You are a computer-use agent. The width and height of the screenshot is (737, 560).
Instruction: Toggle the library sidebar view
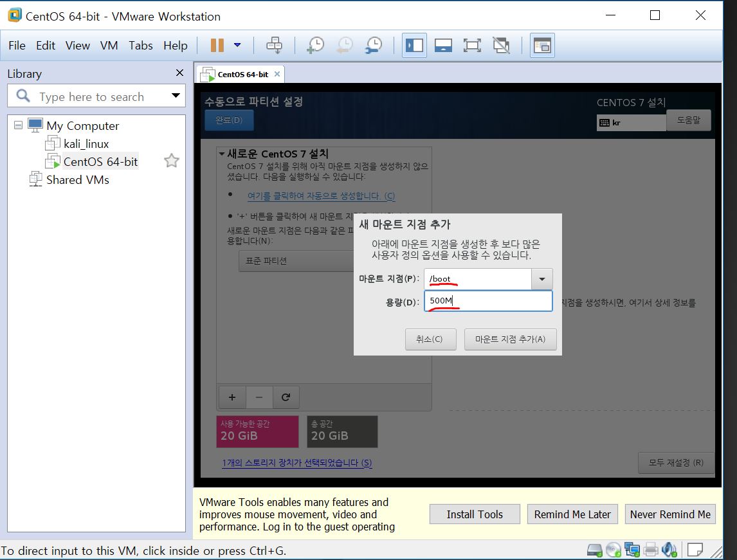414,45
